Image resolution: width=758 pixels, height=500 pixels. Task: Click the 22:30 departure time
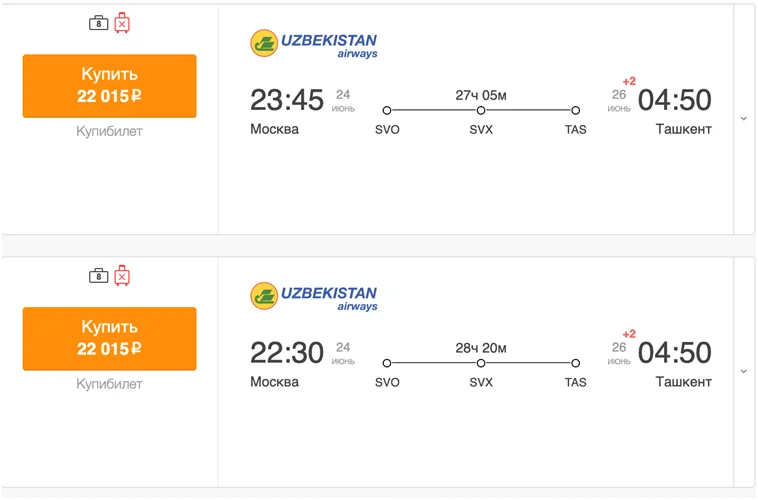tap(287, 353)
